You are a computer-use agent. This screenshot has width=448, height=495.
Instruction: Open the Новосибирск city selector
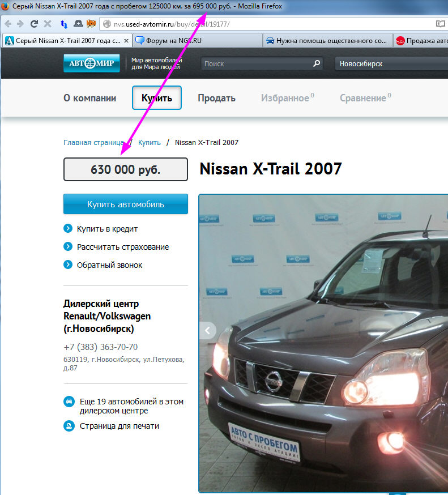tap(391, 64)
